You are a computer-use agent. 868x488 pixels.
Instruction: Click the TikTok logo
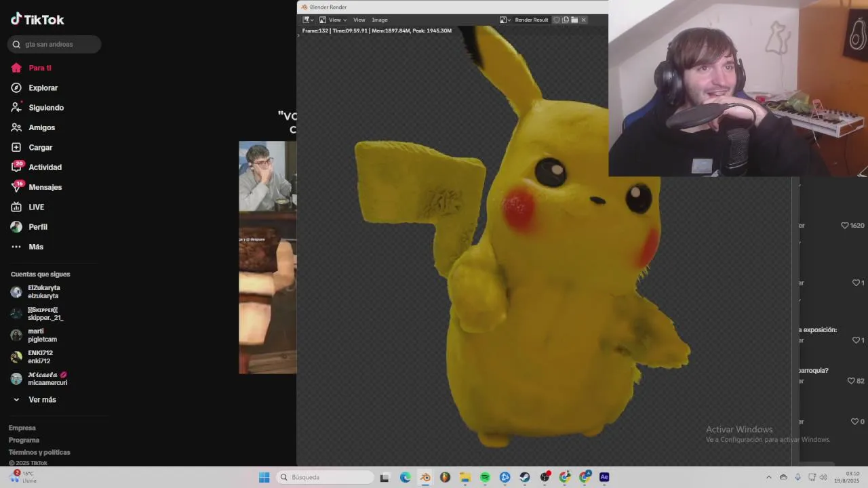point(37,20)
